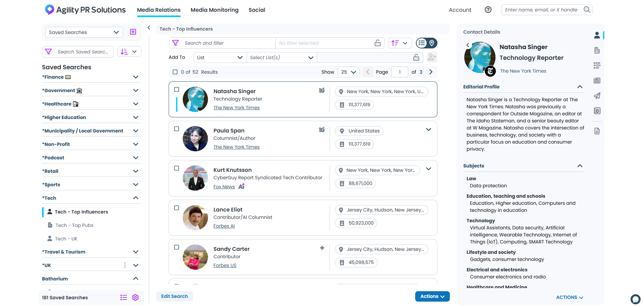This screenshot has width=644, height=307.
Task: Open the Media Relations tab
Action: [x=159, y=10]
